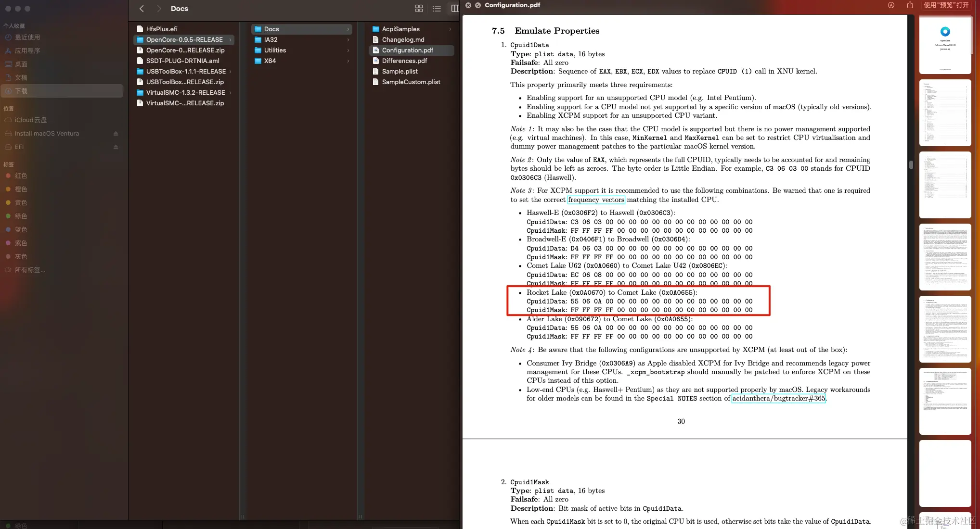Eject the EFI volume
This screenshot has width=980, height=529.
(116, 147)
